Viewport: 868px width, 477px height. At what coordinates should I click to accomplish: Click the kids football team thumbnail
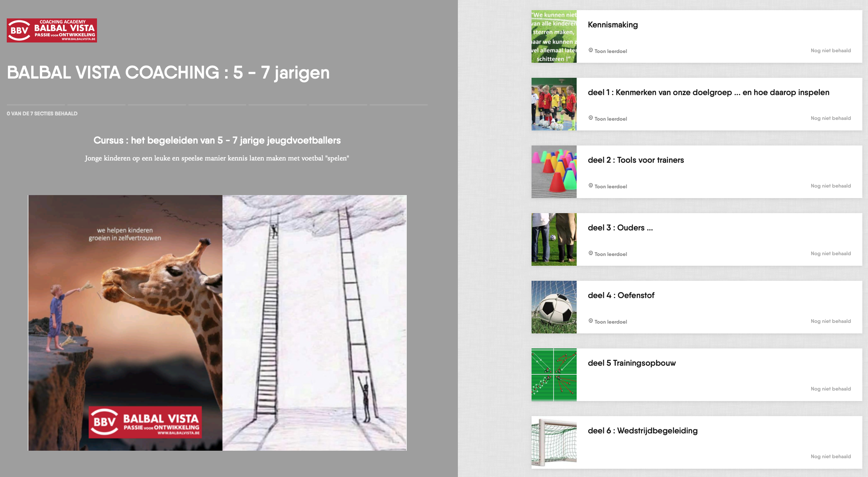coord(554,104)
